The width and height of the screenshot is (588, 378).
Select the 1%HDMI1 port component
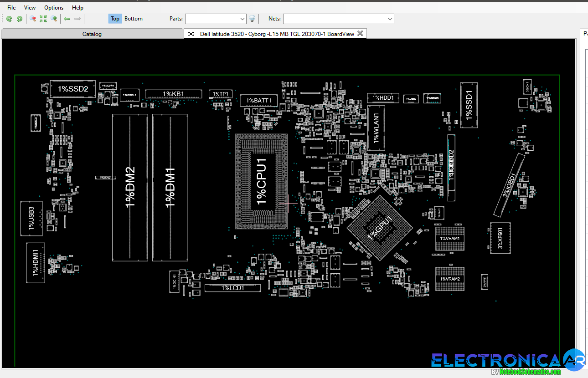36,263
